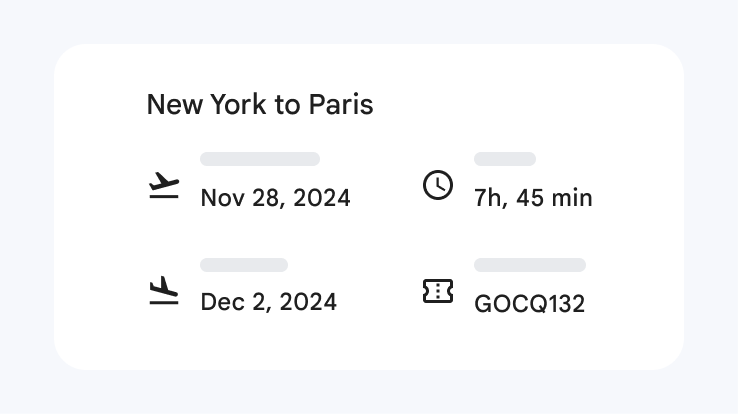Select the 7h, 45 min duration text
This screenshot has height=414, width=738.
click(533, 198)
